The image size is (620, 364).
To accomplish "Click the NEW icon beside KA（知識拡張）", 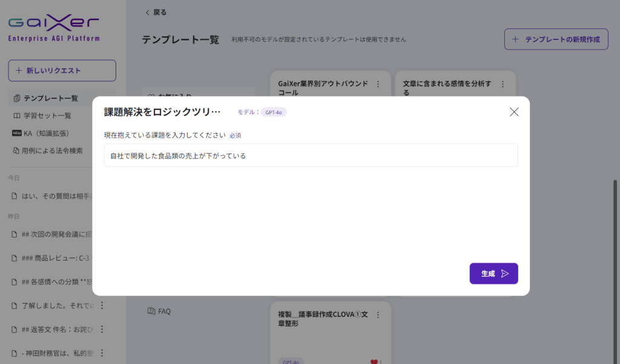I will (17, 133).
